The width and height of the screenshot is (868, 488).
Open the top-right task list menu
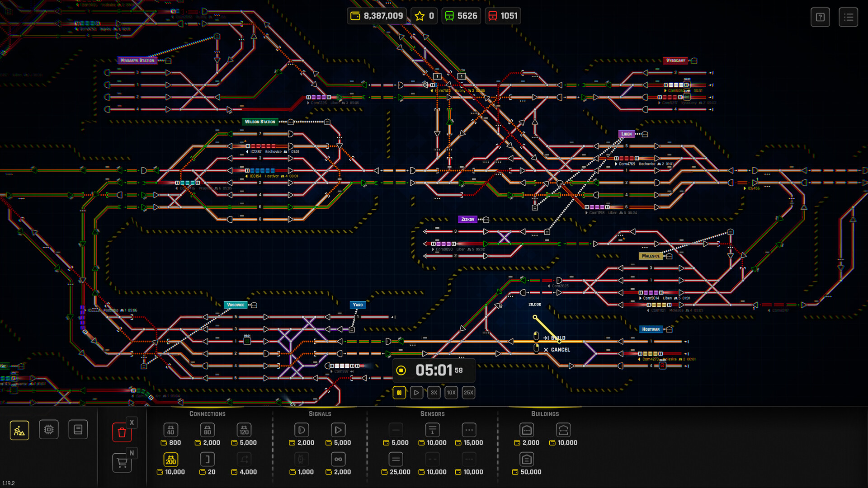849,17
